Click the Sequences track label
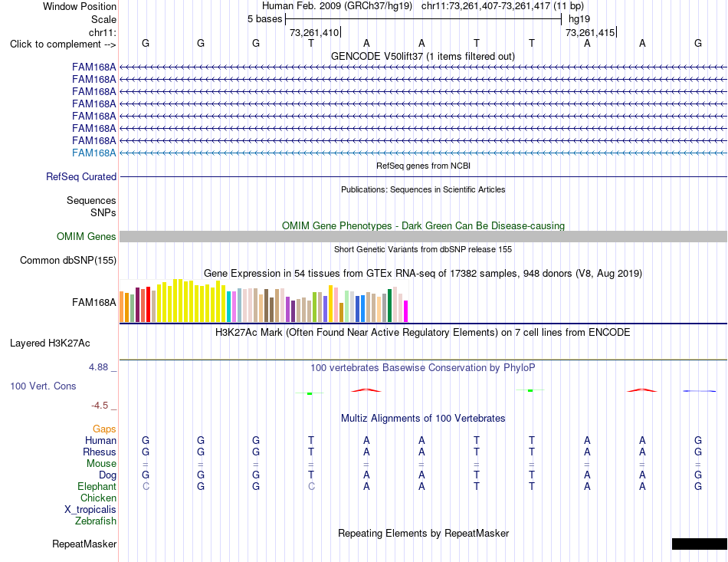 pyautogui.click(x=91, y=200)
